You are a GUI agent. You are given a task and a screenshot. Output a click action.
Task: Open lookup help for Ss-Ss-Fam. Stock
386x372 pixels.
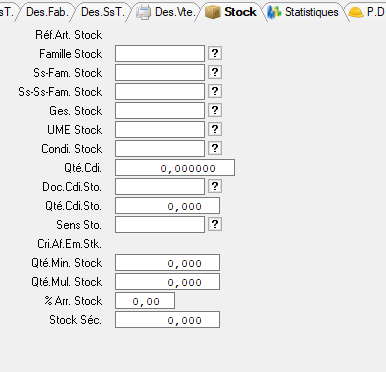(x=215, y=91)
